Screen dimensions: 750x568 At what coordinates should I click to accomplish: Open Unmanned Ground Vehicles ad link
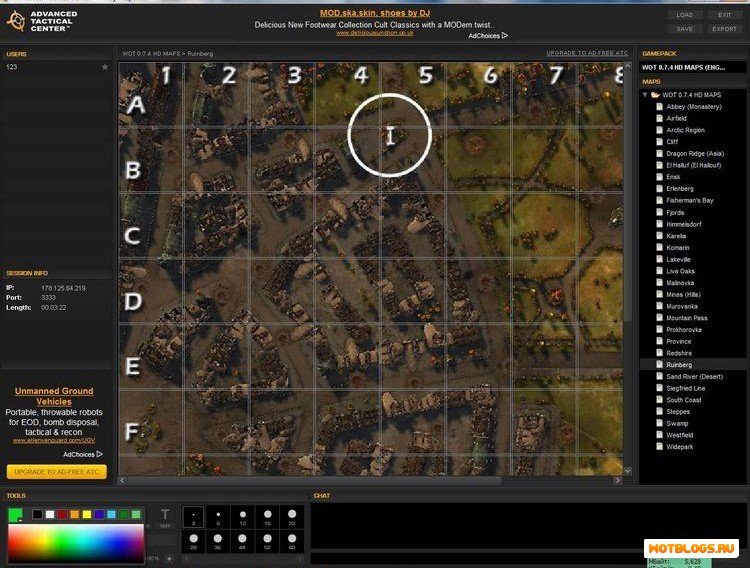pos(54,396)
